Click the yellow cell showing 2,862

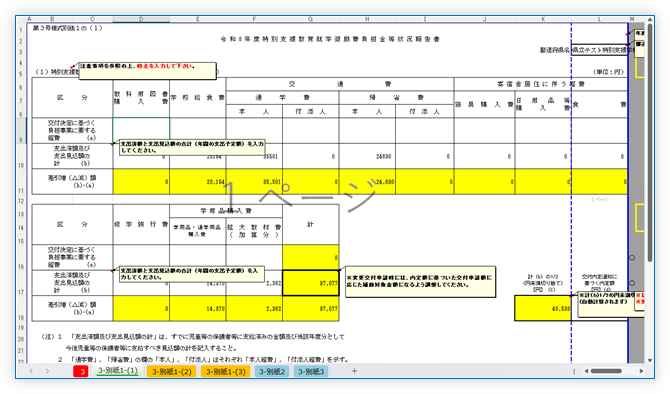(x=254, y=308)
